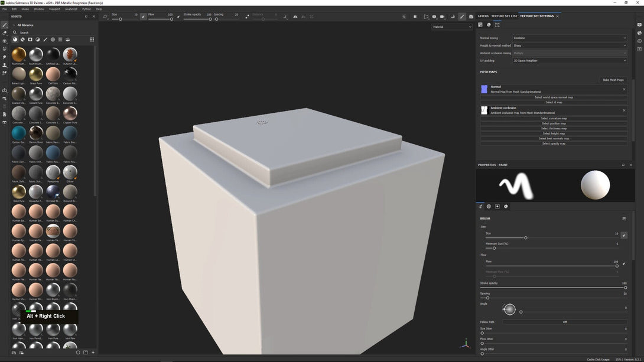Select the Cotton Canvas blue material thumbnail
Screen dimensions: 644x362
[18, 133]
